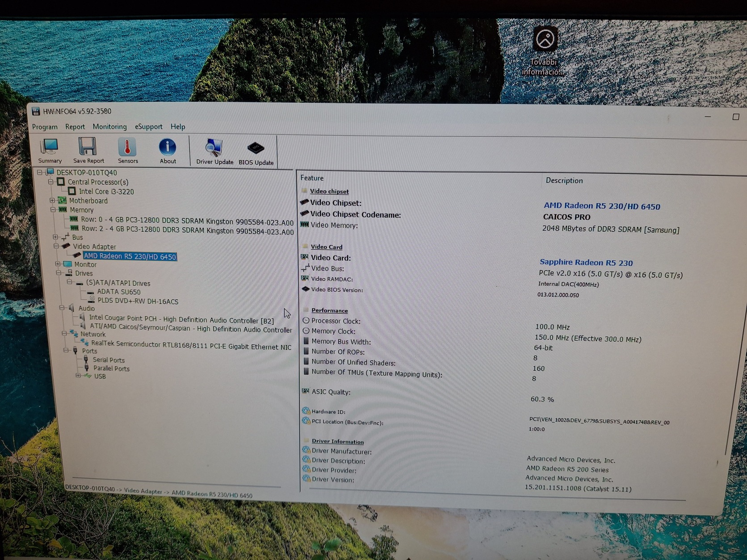This screenshot has height=560, width=747.
Task: Open the Sapphire Radeon R5 230 link
Action: 586,262
